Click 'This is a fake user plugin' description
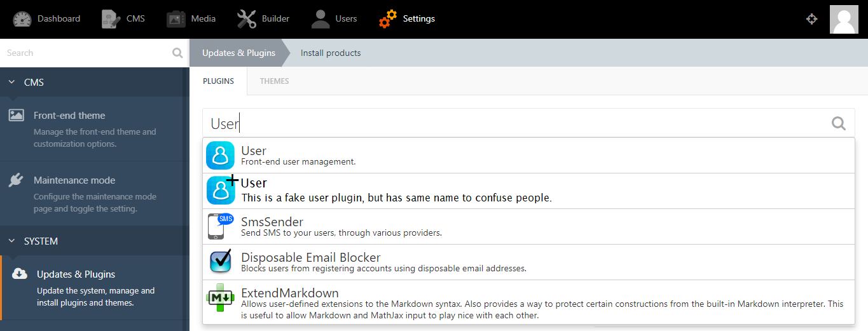Image resolution: width=868 pixels, height=331 pixels. 396,198
